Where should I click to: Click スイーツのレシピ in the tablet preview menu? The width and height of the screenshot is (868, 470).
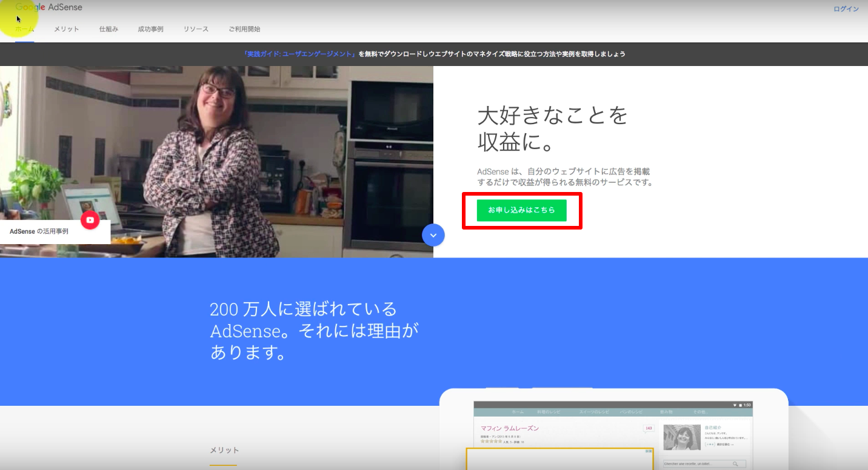click(x=594, y=412)
